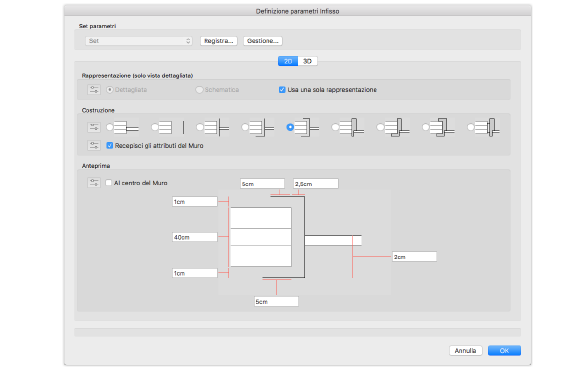Click the Gestione... button
The height and width of the screenshot is (373, 574).
pos(263,41)
